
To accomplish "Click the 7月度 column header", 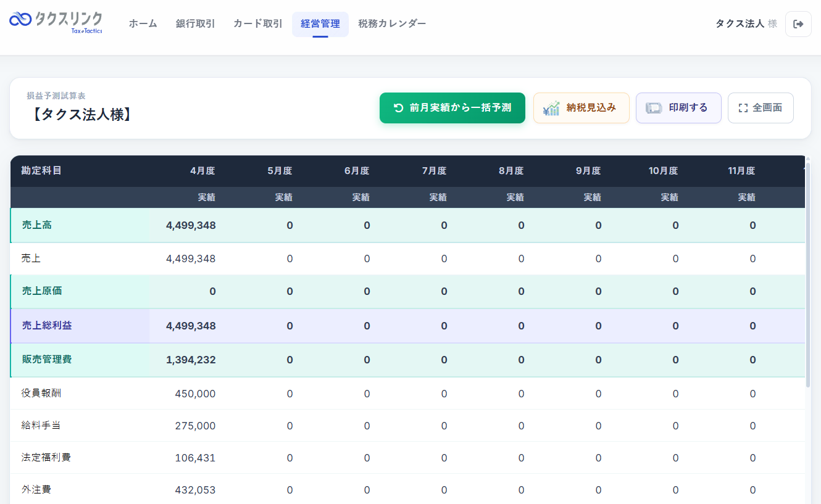I will tap(434, 171).
